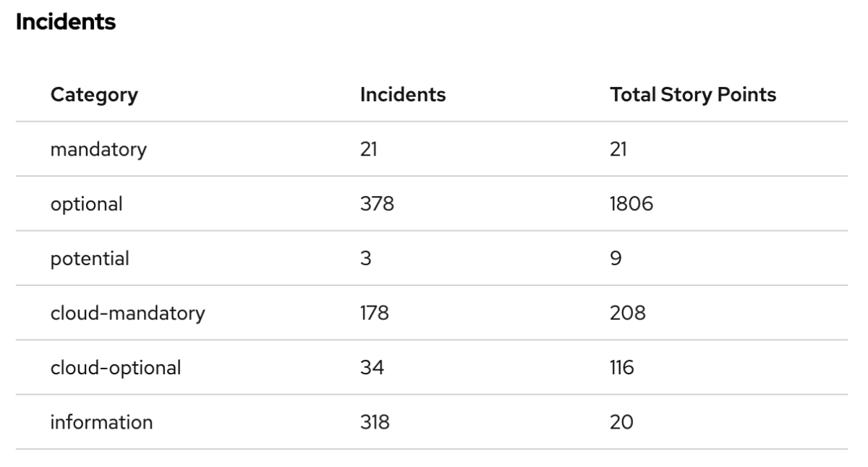Click the 378 incidents count for optional
This screenshot has height=467, width=868.
377,204
